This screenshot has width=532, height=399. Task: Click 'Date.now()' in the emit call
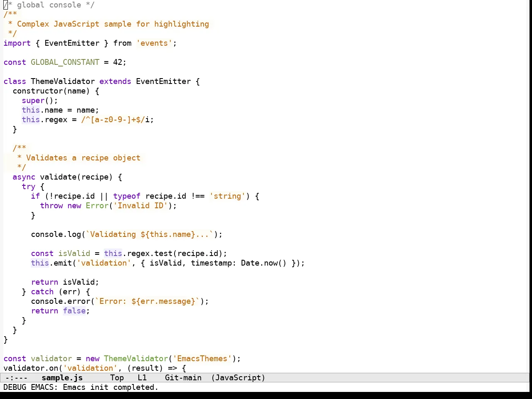tap(264, 263)
